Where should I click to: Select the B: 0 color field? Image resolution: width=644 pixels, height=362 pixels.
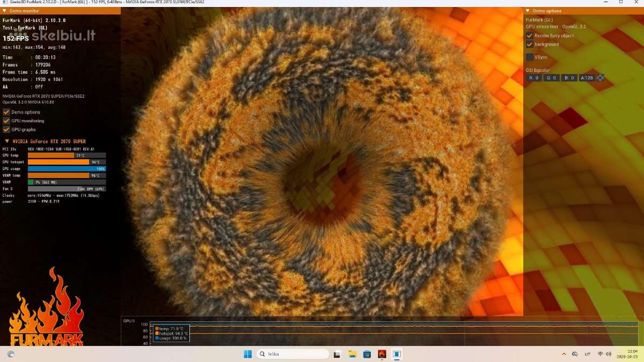tap(569, 78)
